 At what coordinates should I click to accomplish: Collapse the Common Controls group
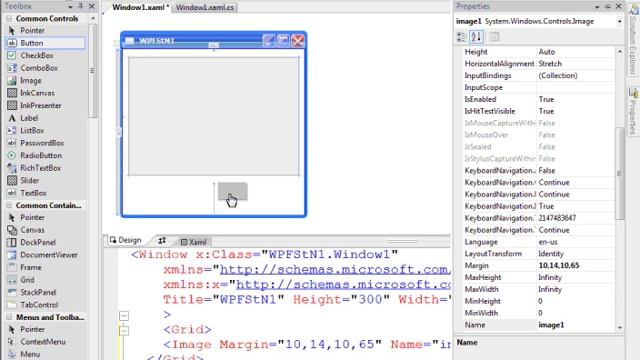pyautogui.click(x=9, y=18)
